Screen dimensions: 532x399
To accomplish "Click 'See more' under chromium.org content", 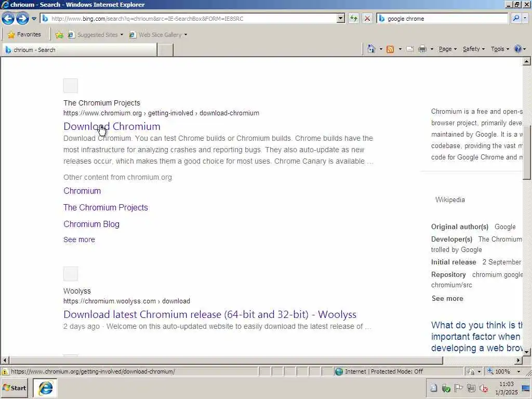I will tap(79, 240).
